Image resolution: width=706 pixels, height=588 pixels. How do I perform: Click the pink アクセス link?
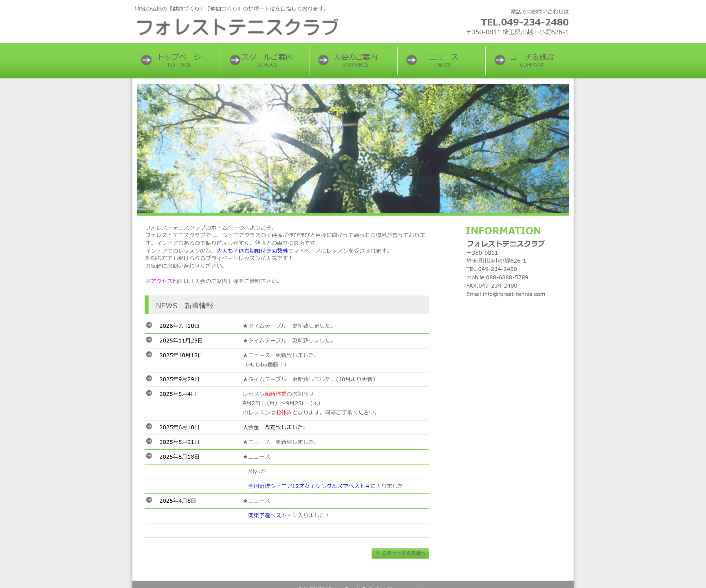point(161,281)
